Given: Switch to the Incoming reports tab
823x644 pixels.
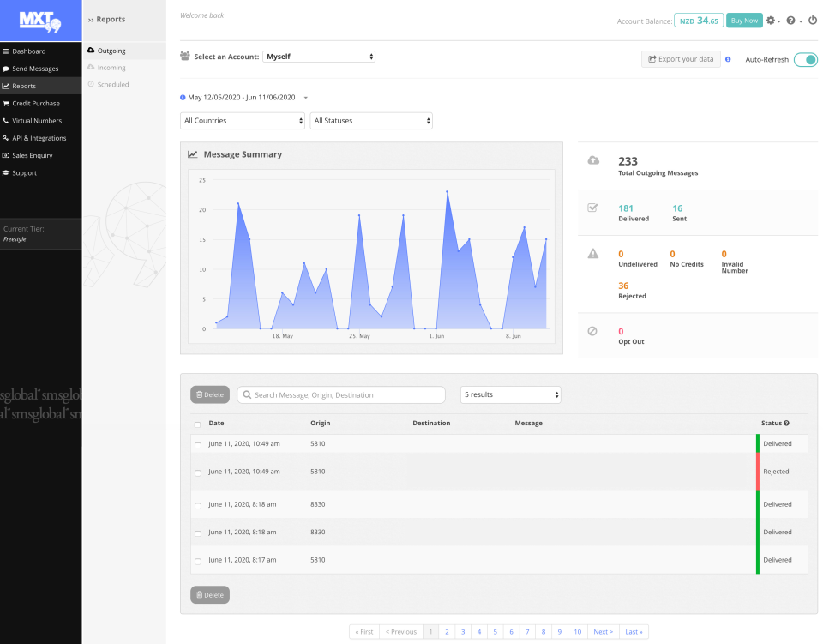Looking at the screenshot, I should [x=112, y=68].
